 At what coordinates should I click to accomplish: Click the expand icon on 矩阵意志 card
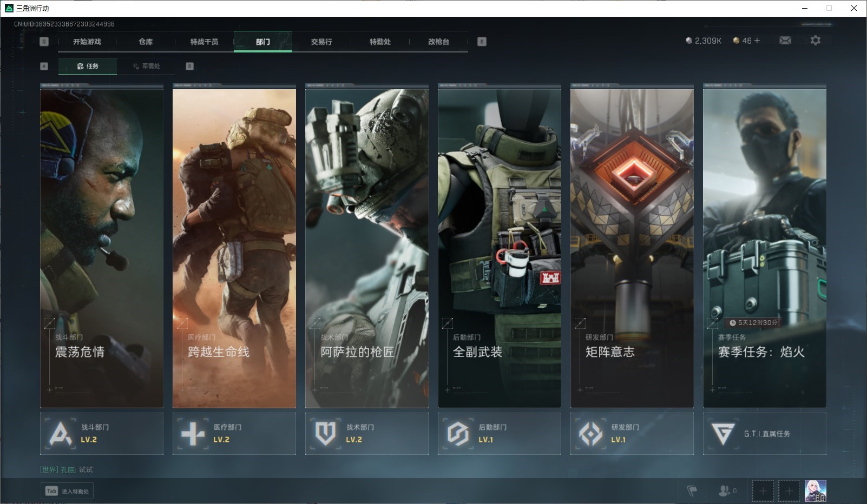tap(580, 323)
